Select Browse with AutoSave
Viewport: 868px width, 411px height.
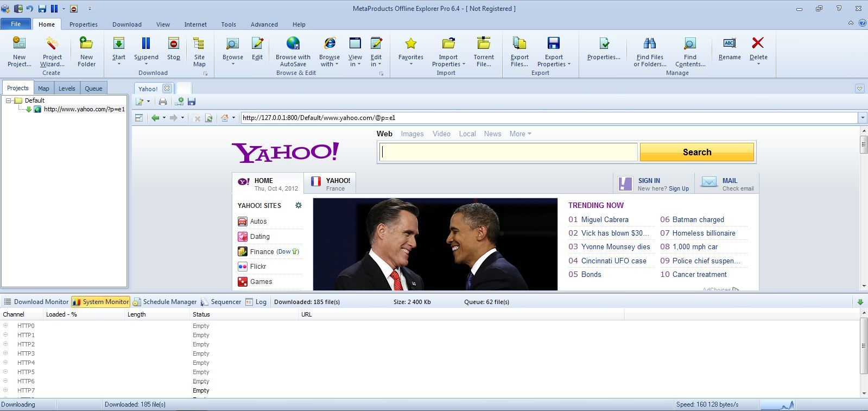point(293,52)
